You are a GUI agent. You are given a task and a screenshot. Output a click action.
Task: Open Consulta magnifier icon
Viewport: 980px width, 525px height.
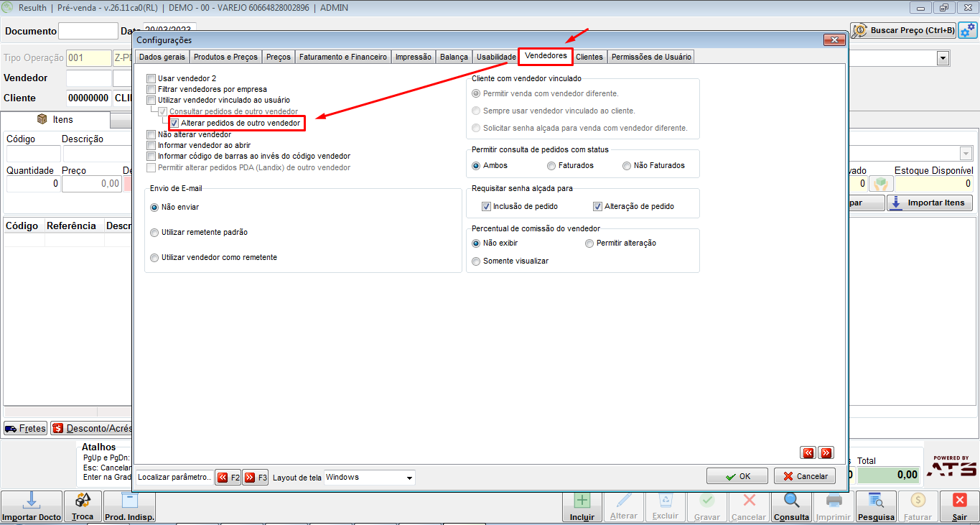pos(791,501)
